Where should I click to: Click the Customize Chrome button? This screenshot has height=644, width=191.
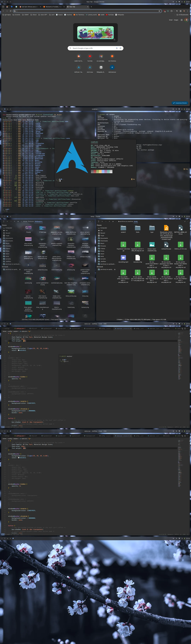tap(180, 103)
